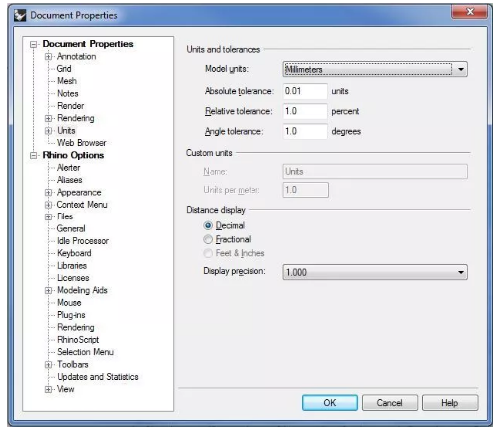
Task: Expand the Appearance tree node
Action: 48,193
